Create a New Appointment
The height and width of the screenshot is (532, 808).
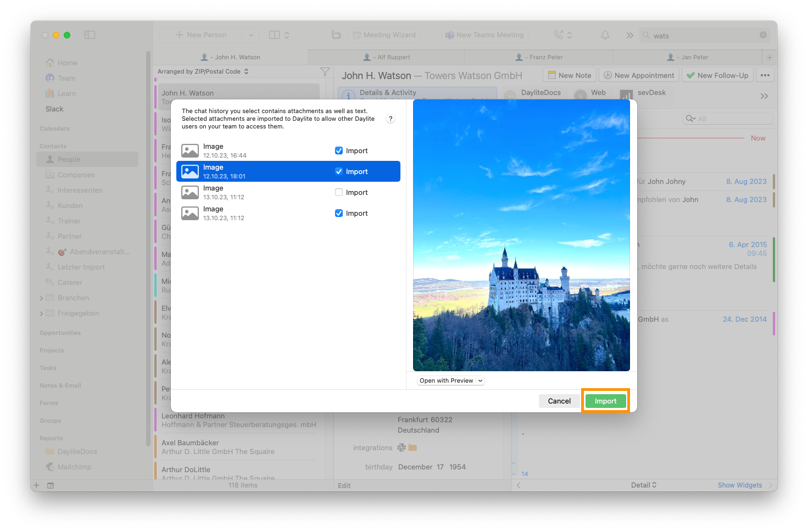[x=639, y=75]
